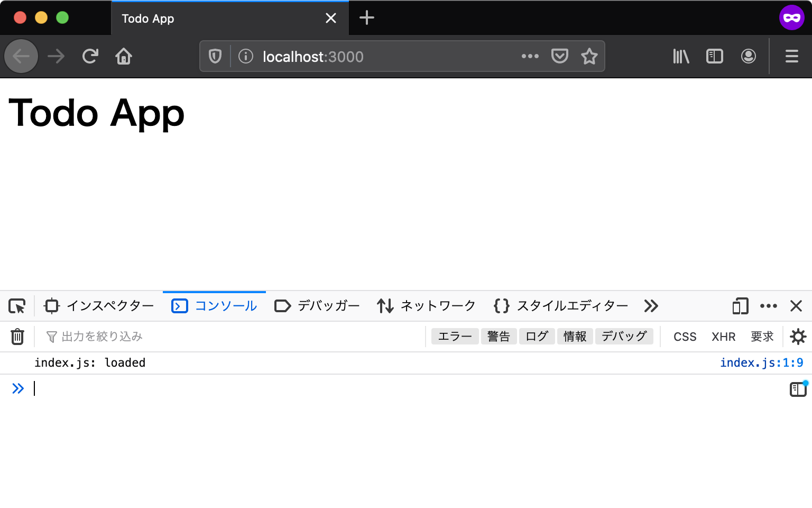Click the tracking protection shield
Image resolution: width=812 pixels, height=508 pixels.
[x=215, y=56]
